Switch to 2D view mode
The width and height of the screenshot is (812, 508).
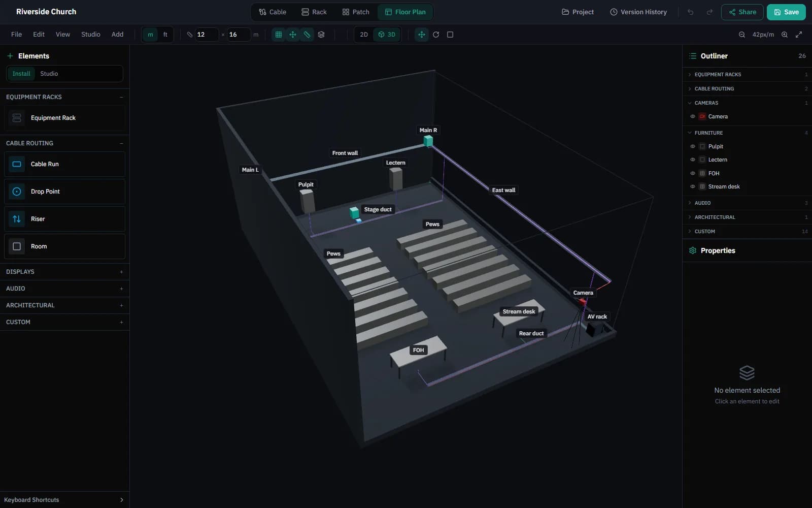click(x=364, y=35)
